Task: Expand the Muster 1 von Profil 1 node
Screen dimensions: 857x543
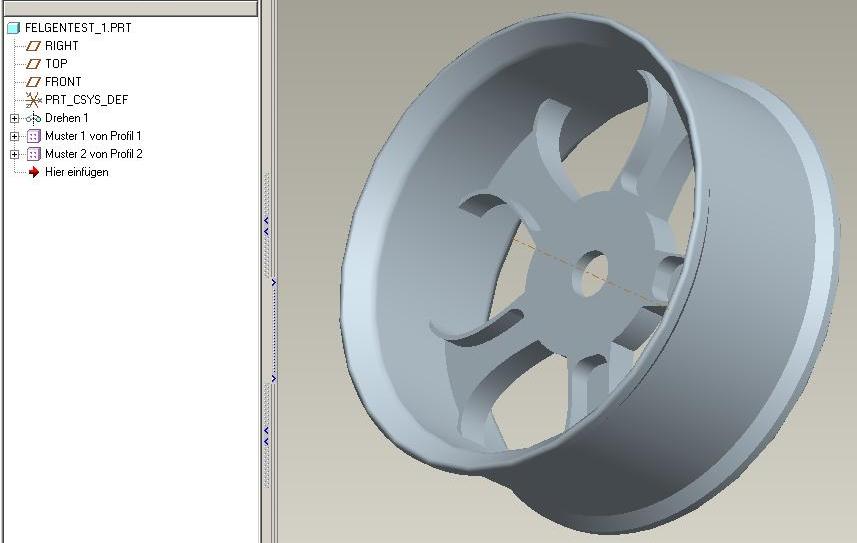Action: [15, 136]
